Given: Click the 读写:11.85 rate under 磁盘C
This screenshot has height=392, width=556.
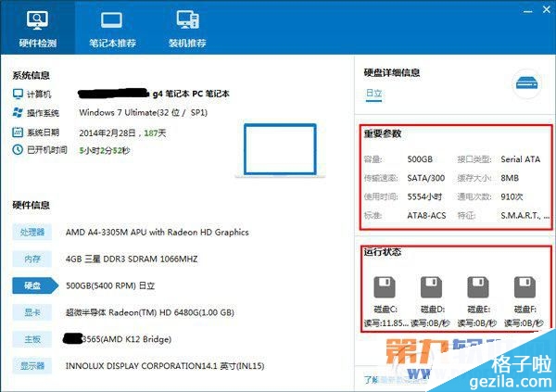Looking at the screenshot, I should click(385, 323).
